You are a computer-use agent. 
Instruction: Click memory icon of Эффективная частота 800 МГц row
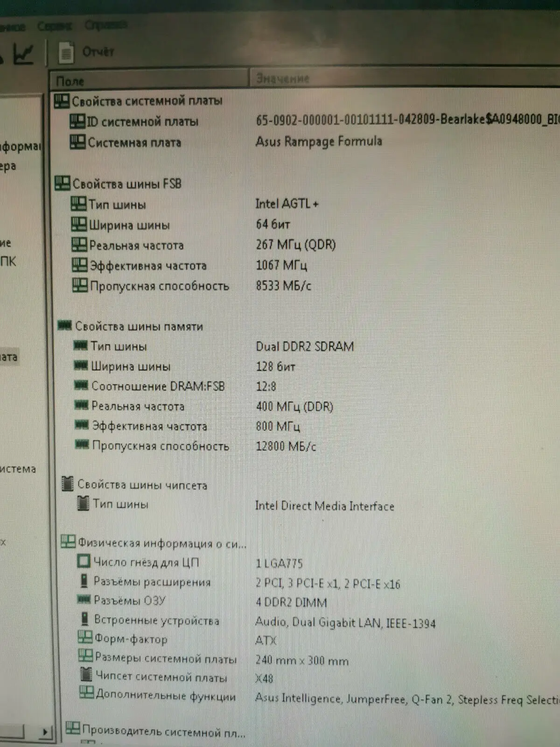82,425
